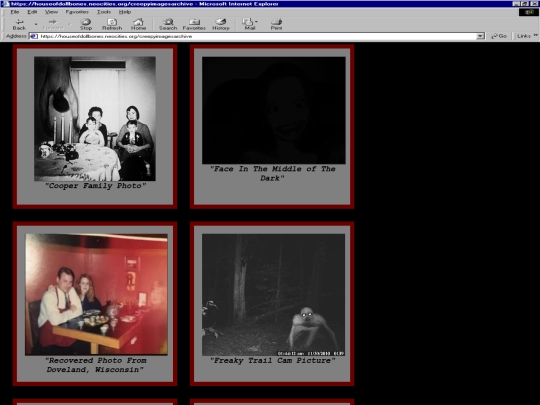Open the File menu
Screen dimensions: 540x405
[15, 12]
